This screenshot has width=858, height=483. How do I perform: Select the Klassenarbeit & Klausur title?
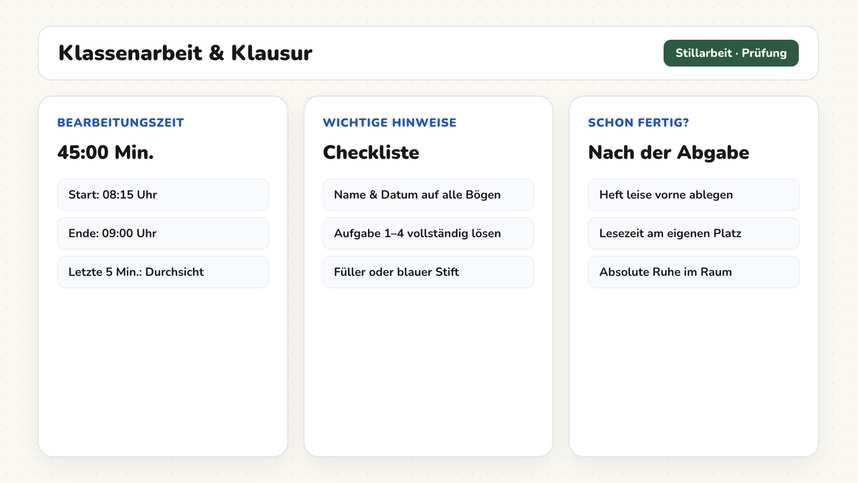pyautogui.click(x=185, y=53)
